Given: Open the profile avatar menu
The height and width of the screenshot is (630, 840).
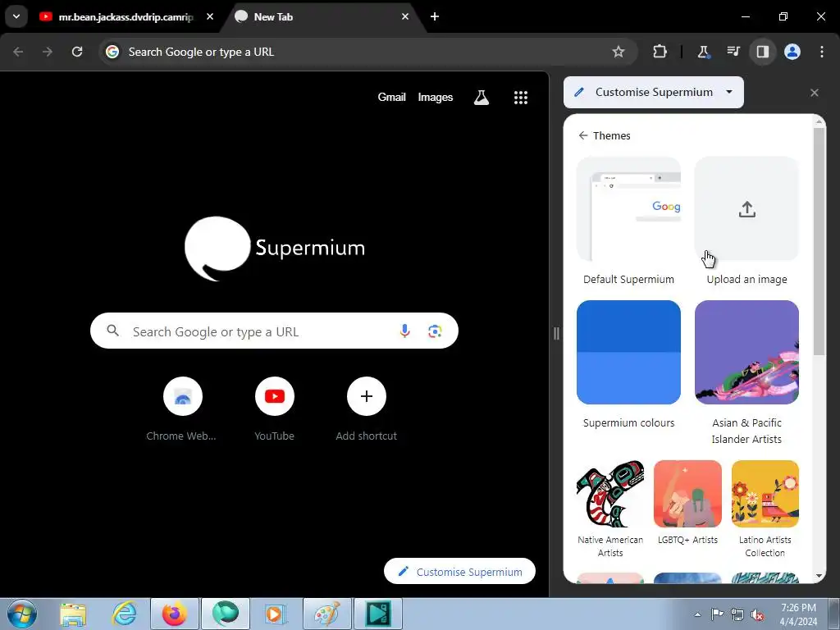Looking at the screenshot, I should pyautogui.click(x=792, y=52).
